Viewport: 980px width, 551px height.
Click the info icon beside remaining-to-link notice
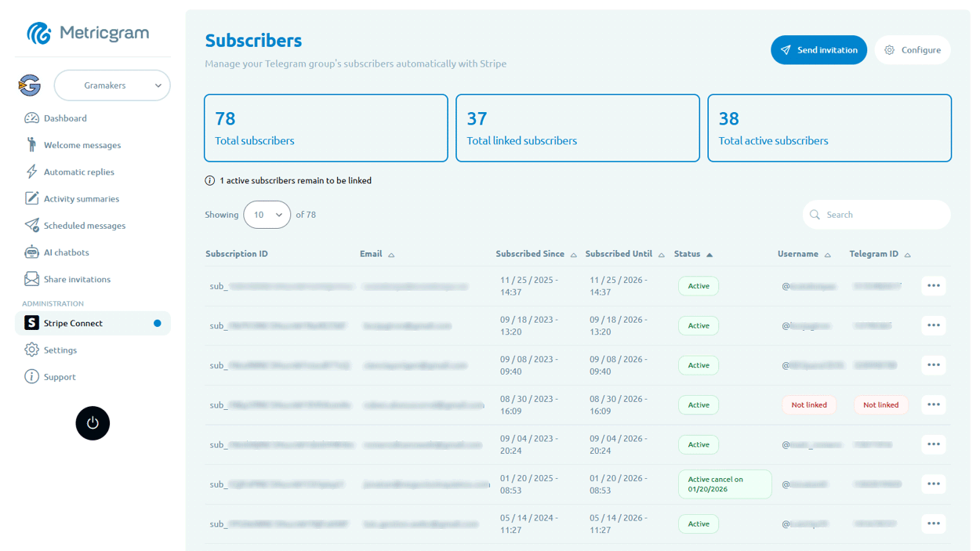click(210, 181)
